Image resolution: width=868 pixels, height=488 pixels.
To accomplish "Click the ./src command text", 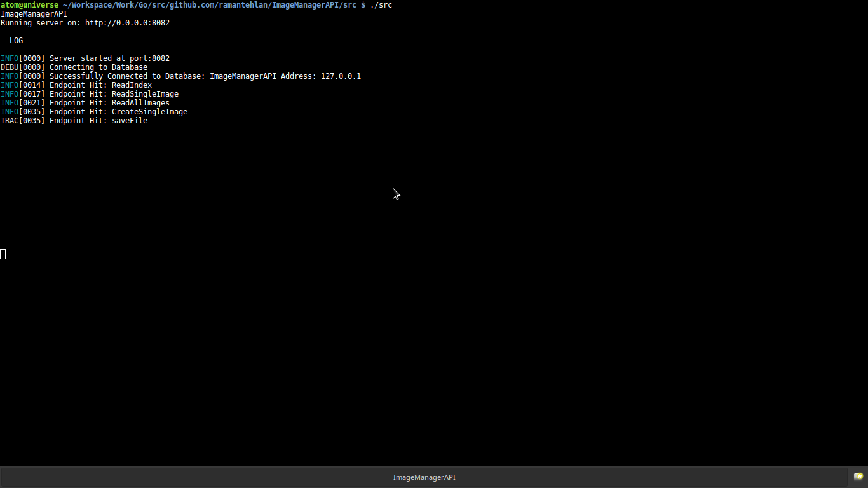I will pos(381,5).
